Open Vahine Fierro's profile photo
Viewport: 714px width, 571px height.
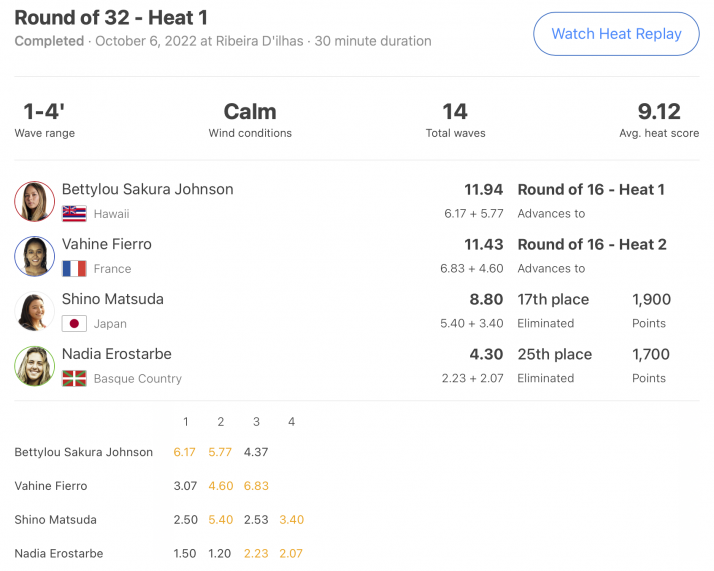tap(35, 256)
